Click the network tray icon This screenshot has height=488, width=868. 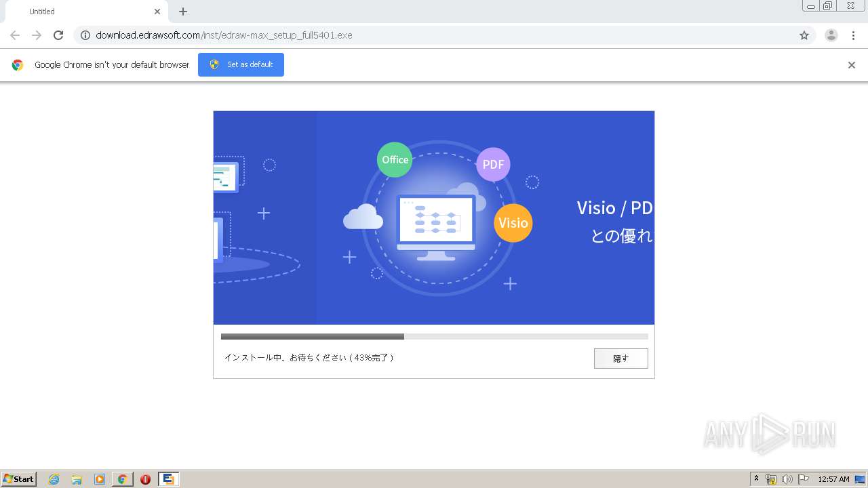(x=771, y=479)
